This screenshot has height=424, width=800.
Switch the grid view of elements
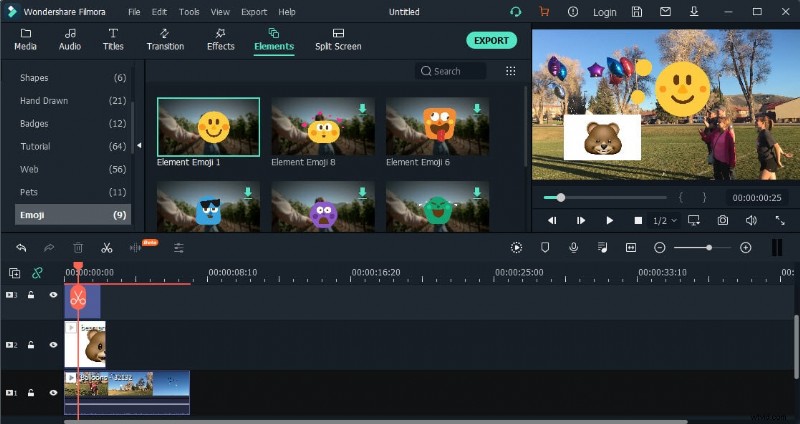point(510,71)
